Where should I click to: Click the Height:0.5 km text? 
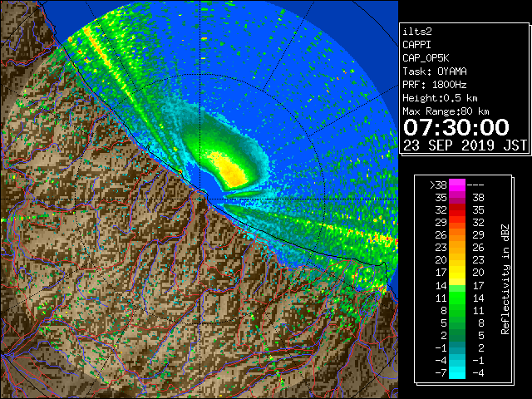tap(440, 98)
